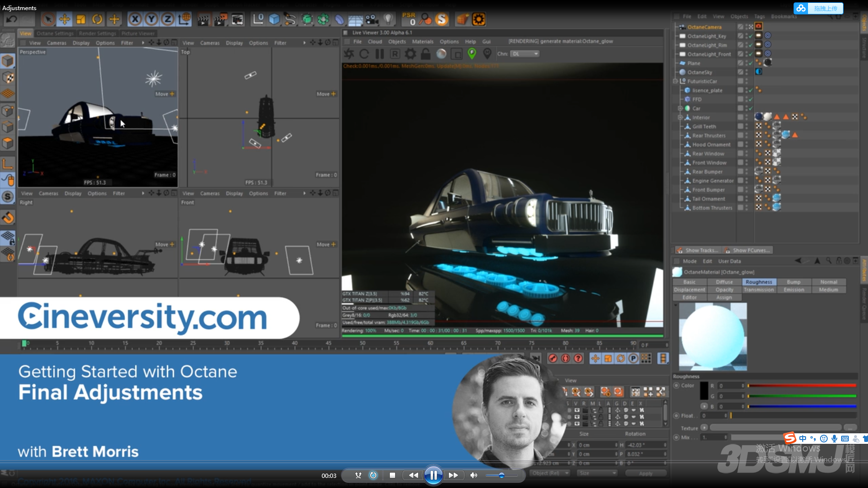The image size is (868, 488).
Task: Add a Light object from toolbar
Action: coord(388,20)
